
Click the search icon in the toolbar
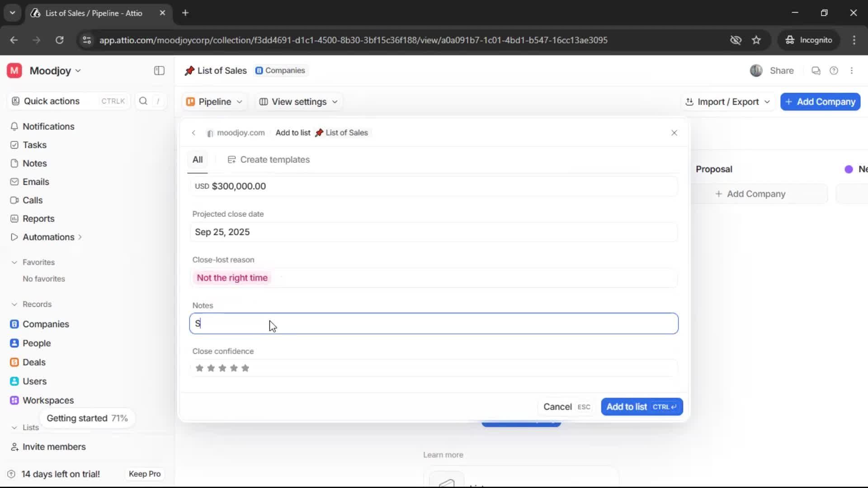(143, 101)
